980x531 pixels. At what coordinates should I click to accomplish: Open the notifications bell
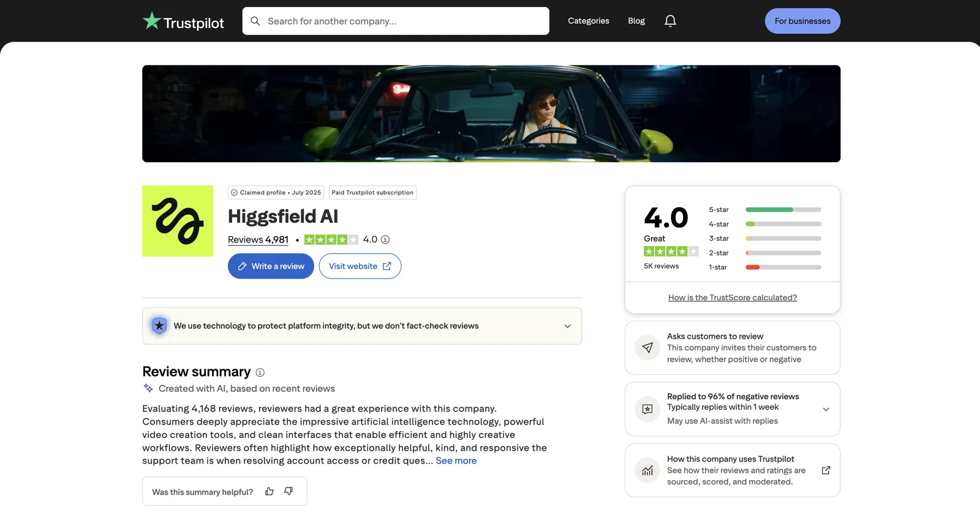coord(670,21)
